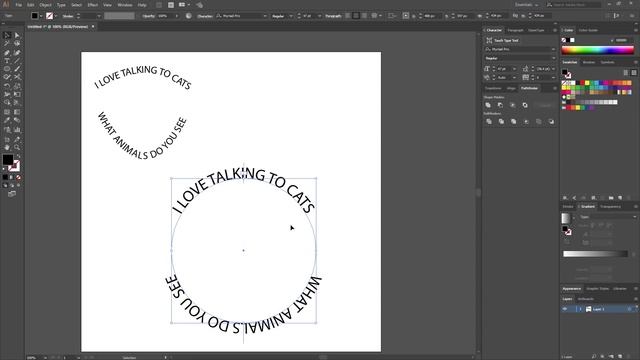The image size is (640, 360).
Task: Select the Magic Wand tool
Action: [7, 44]
